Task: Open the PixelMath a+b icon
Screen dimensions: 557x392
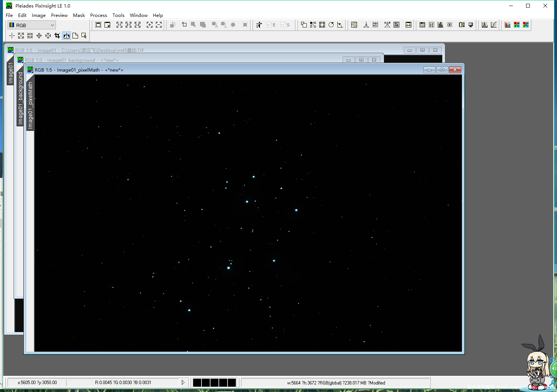Action: tap(409, 25)
